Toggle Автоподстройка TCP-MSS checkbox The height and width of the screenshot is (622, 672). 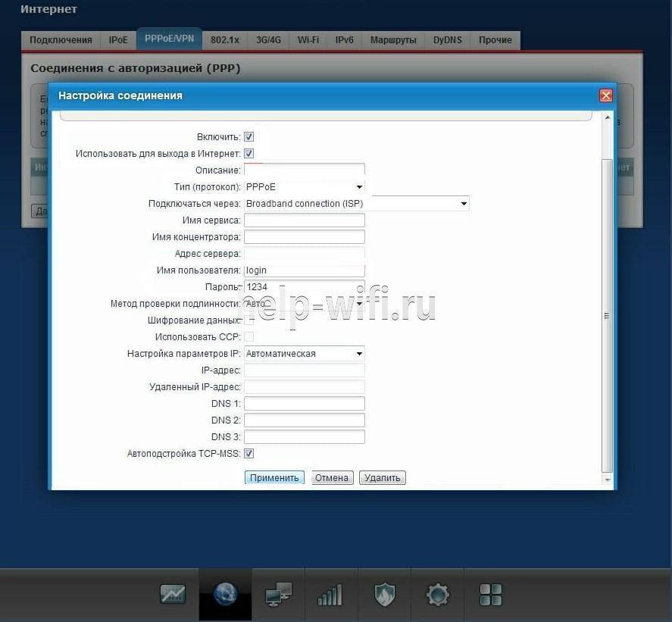[x=248, y=454]
